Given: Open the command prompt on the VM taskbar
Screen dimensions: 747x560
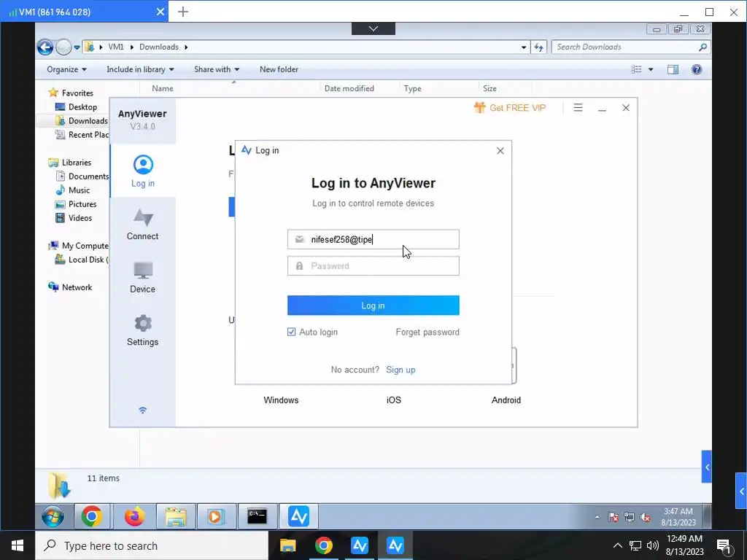Looking at the screenshot, I should pos(258,516).
